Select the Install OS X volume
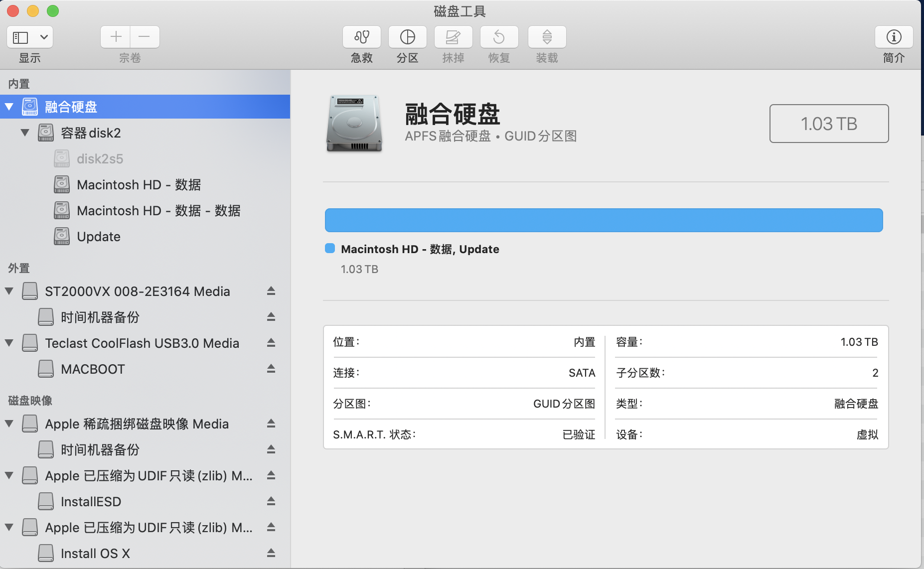 95,553
